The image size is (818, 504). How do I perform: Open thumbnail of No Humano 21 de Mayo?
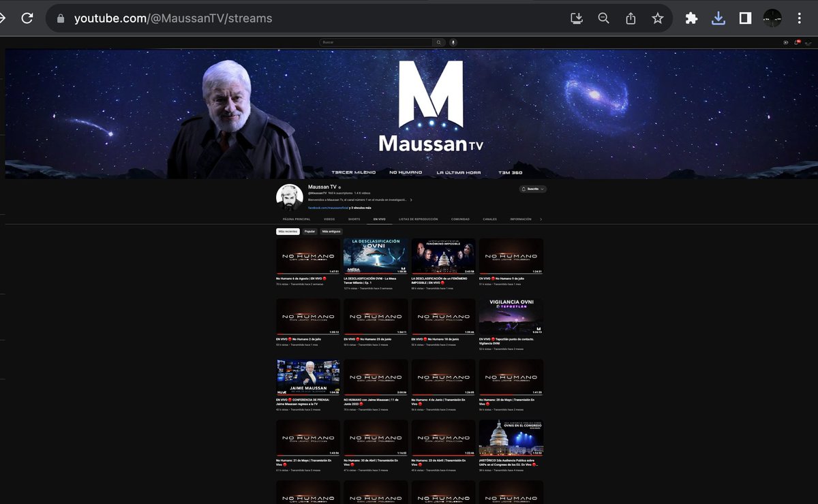[308, 438]
